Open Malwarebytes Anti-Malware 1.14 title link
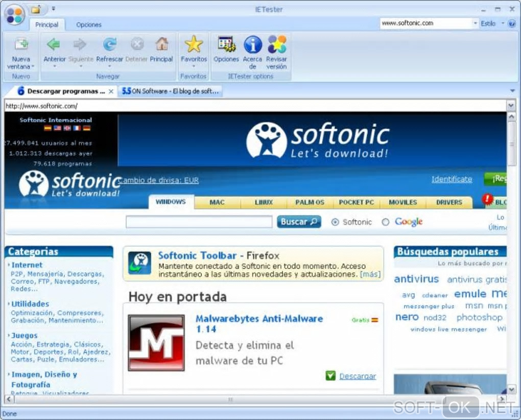The height and width of the screenshot is (420, 521). [259, 323]
